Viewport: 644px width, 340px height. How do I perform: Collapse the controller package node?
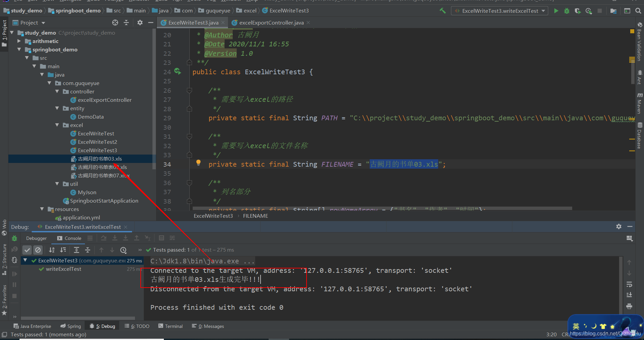coord(57,91)
